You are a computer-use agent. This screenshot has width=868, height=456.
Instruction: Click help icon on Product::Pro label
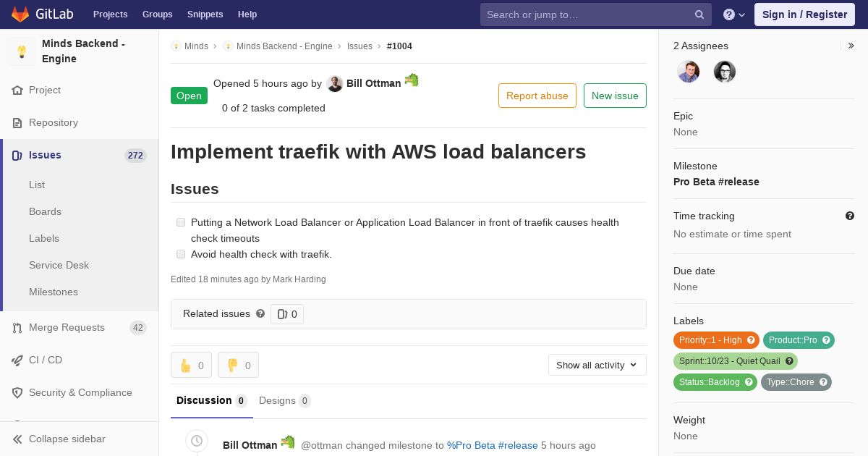pyautogui.click(x=826, y=340)
